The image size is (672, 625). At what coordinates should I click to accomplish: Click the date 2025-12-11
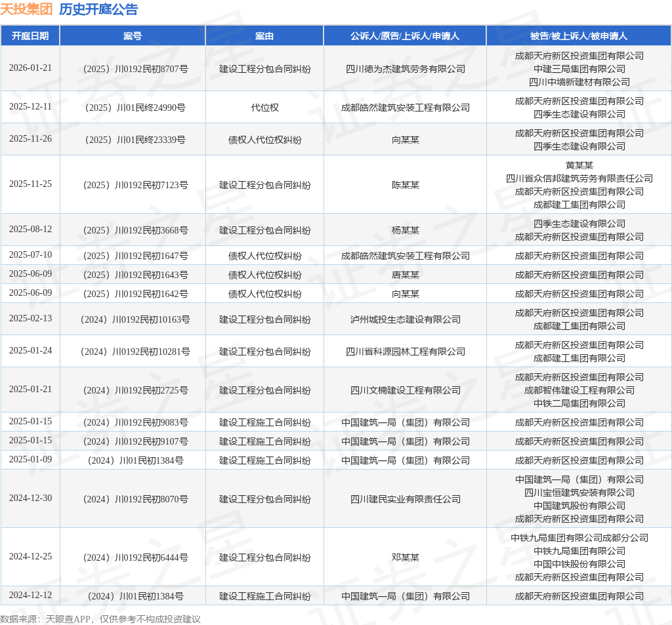click(x=30, y=106)
